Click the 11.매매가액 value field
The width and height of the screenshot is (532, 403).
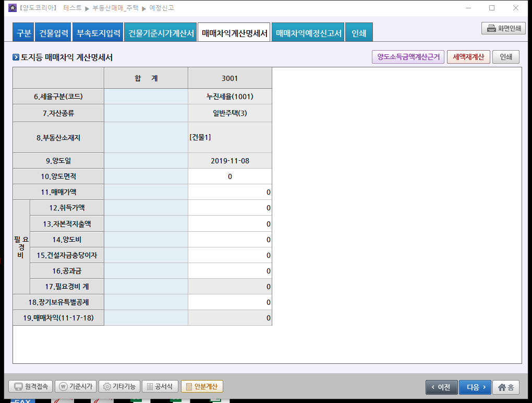pos(230,192)
